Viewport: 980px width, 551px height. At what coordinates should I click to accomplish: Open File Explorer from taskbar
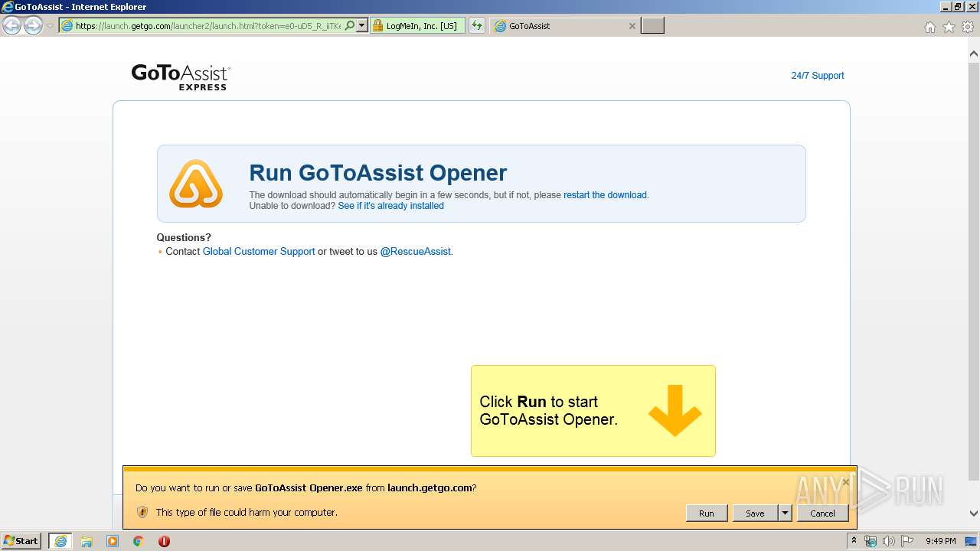pos(87,541)
